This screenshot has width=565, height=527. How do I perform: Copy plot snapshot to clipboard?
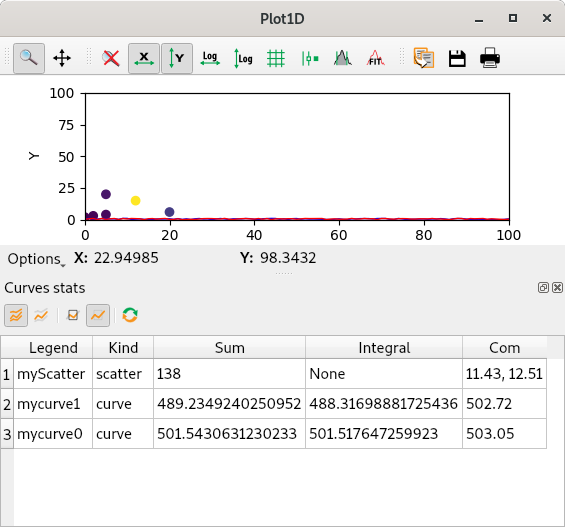424,58
